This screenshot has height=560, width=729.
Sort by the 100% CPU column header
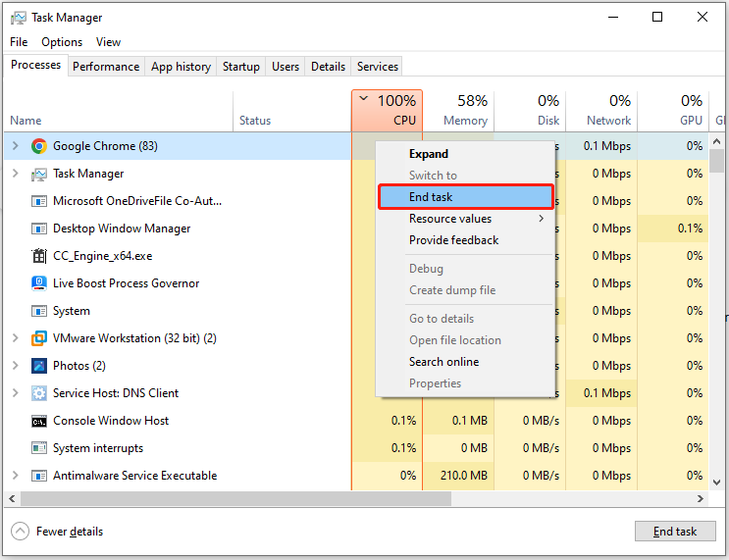[x=387, y=112]
